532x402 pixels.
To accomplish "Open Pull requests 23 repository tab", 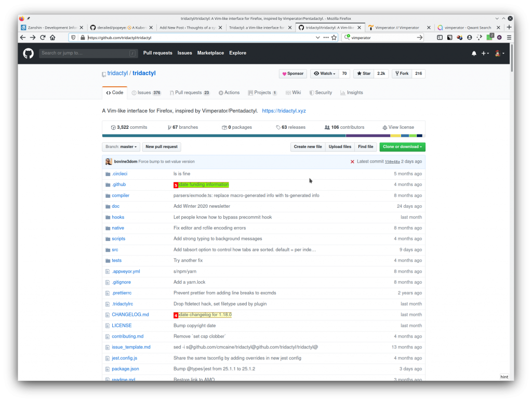I will pos(190,92).
